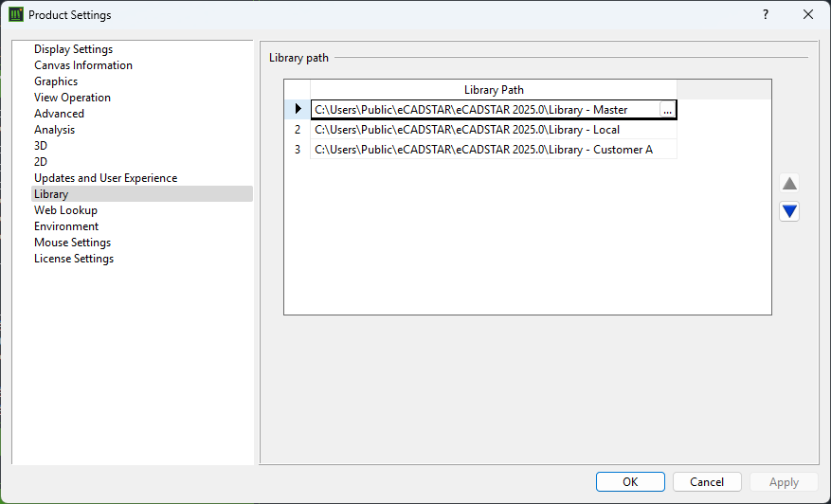Click the move up arrow icon
The image size is (831, 504).
coord(789,184)
